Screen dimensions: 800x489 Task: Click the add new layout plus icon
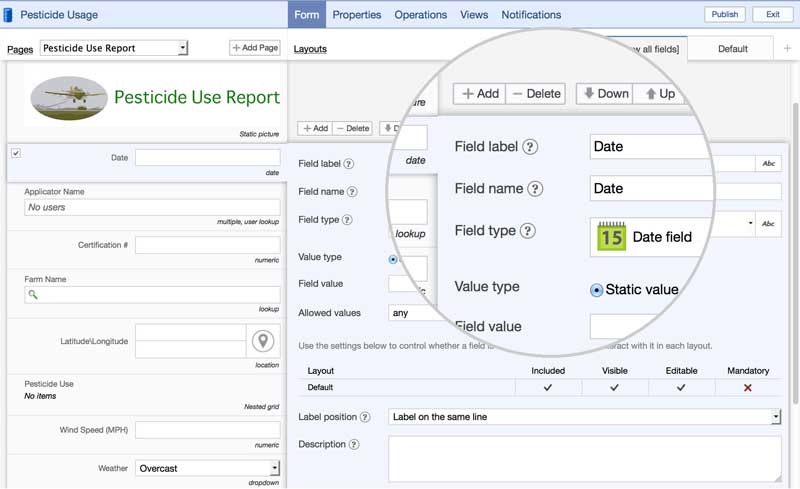coord(787,48)
